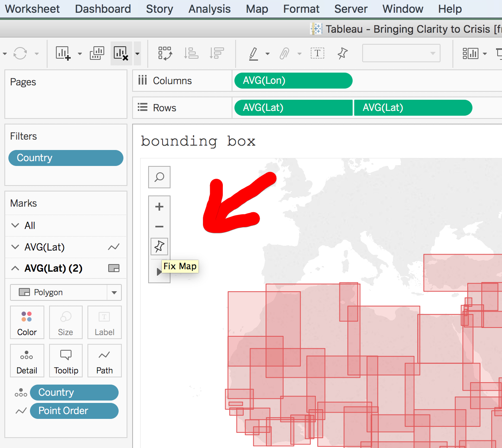This screenshot has width=502, height=448.
Task: Expand the All marks section
Action: tap(15, 225)
